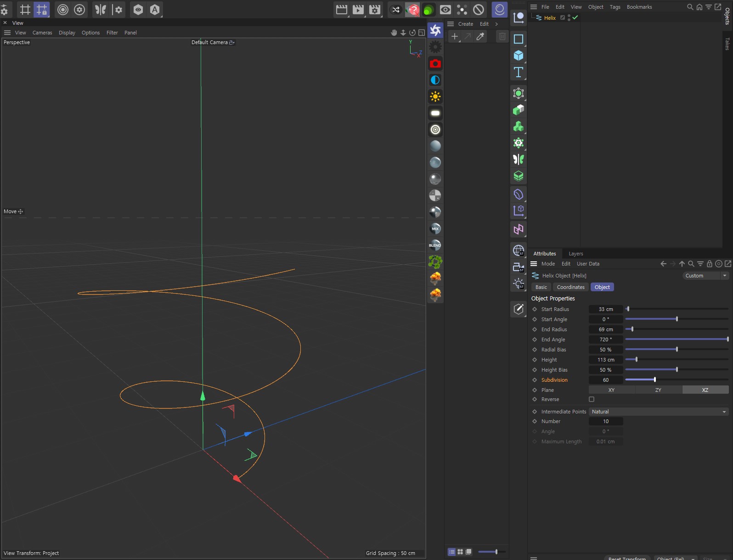733x560 pixels.
Task: Click the plus icon to create new material
Action: (x=454, y=37)
